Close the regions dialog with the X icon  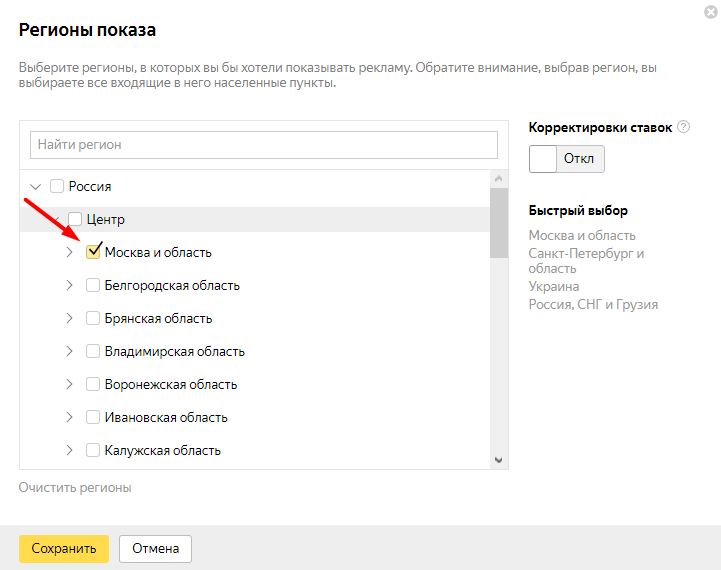[x=710, y=11]
